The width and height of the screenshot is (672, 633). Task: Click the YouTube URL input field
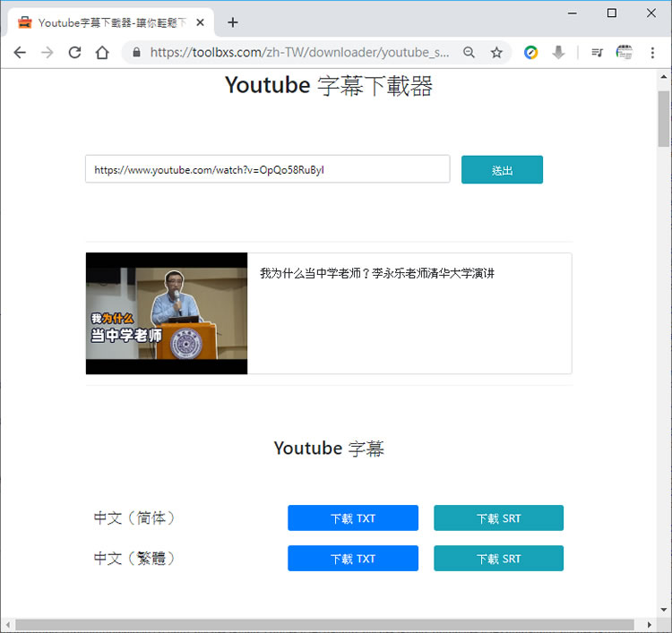267,169
